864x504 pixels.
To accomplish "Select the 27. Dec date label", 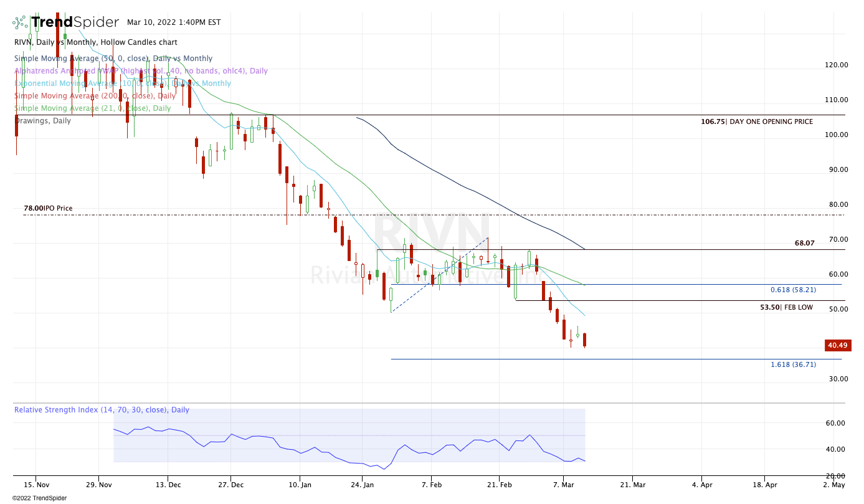I will coord(230,484).
